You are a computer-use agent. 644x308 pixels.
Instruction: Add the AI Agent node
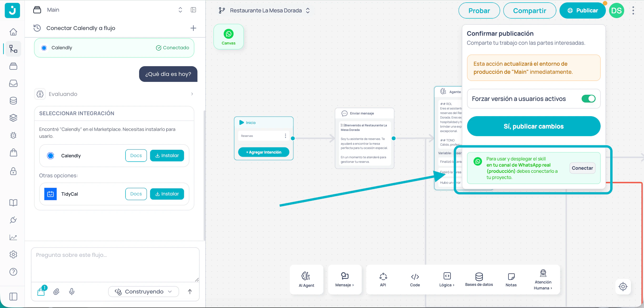(306, 279)
